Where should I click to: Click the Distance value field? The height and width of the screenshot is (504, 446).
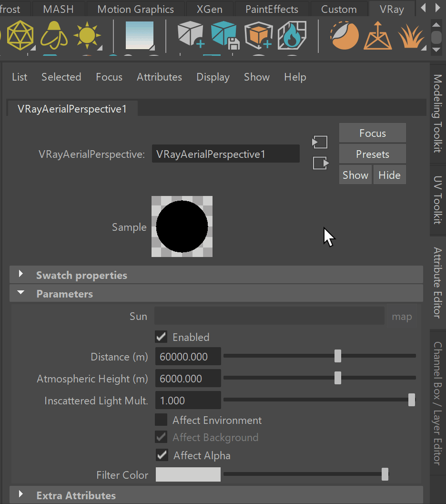pos(188,356)
